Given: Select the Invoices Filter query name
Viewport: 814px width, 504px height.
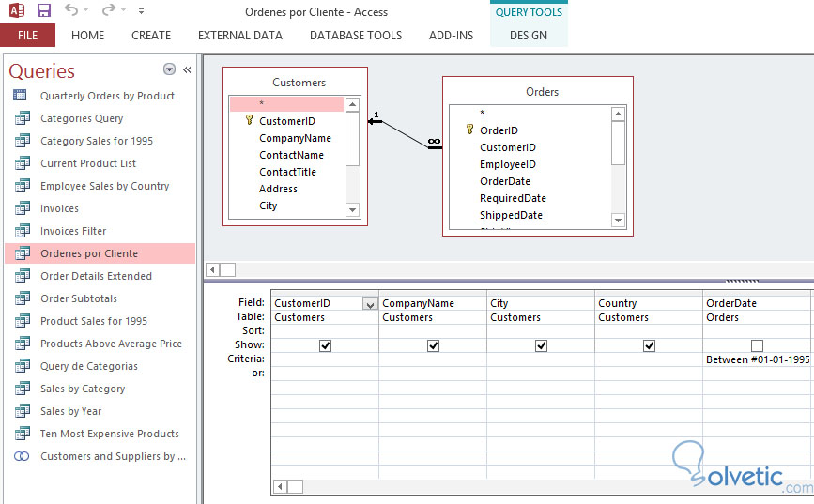Looking at the screenshot, I should (x=73, y=231).
